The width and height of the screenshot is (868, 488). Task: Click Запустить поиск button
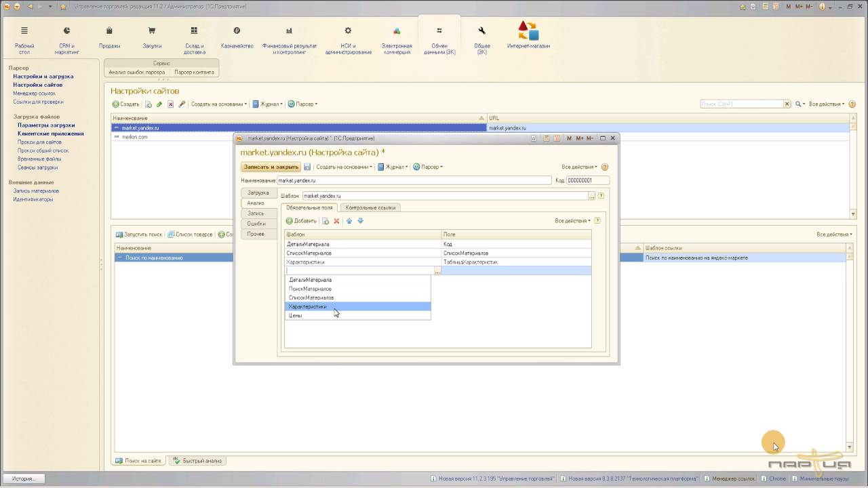pos(139,235)
